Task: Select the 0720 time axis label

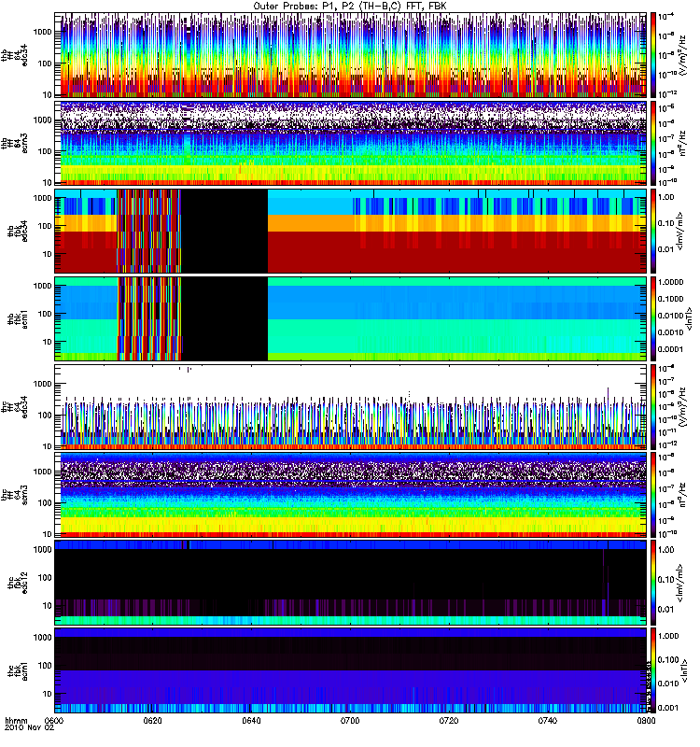Action: pyautogui.click(x=449, y=720)
